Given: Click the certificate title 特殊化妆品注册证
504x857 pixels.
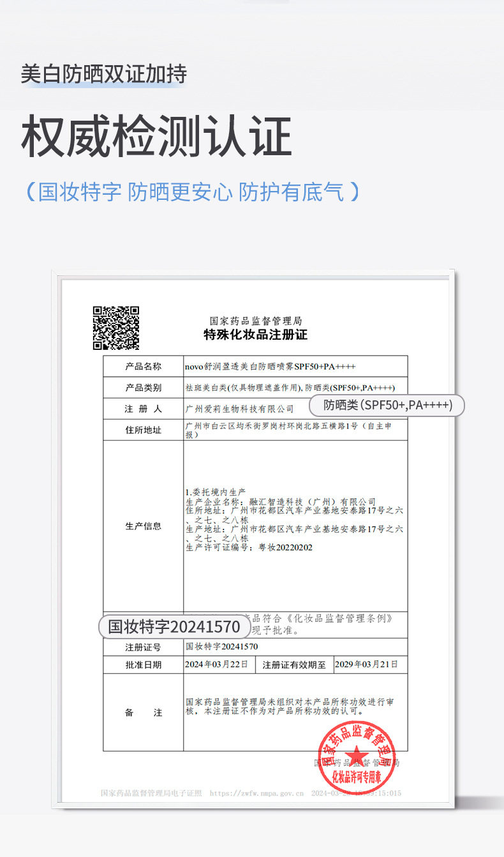Looking at the screenshot, I should pyautogui.click(x=255, y=335).
